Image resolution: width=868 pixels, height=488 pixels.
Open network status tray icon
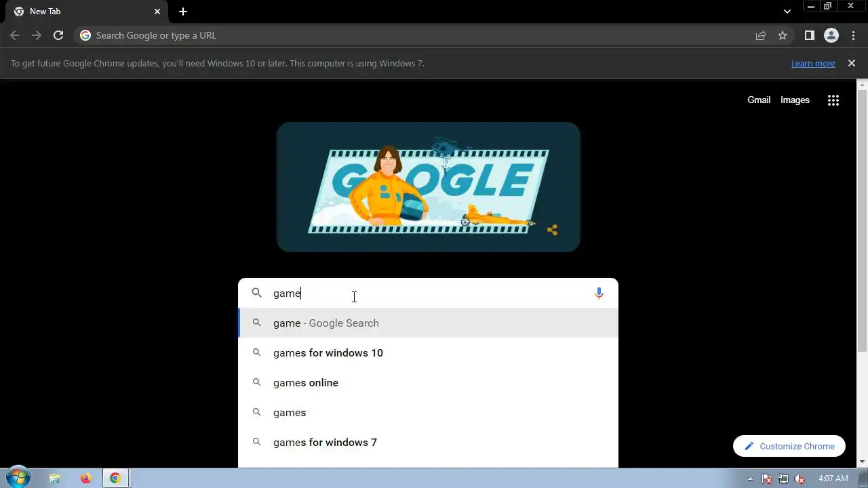click(783, 479)
